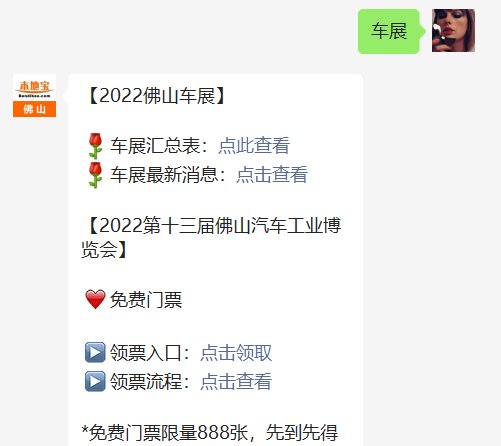
Task: Click the rose emoji beside 车展最新消息
Action: [95, 175]
